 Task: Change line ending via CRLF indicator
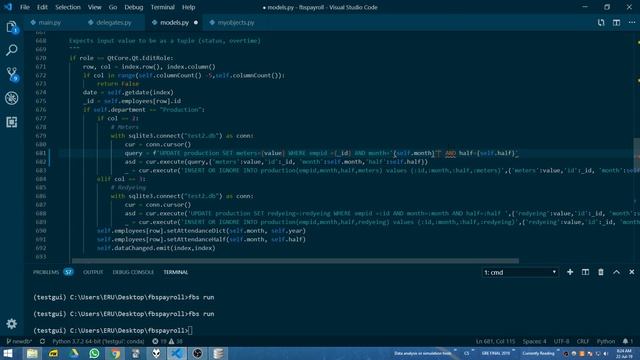point(582,341)
